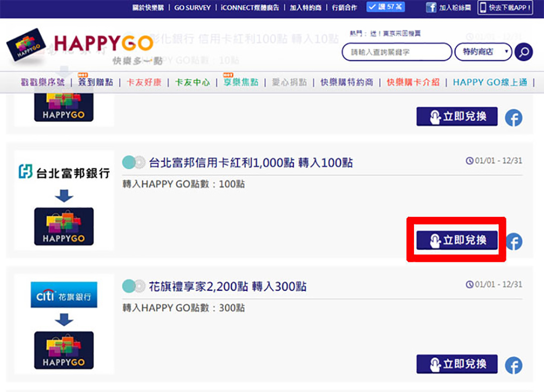Click the Facebook fan page icon
Image resolution: width=544 pixels, height=392 pixels.
click(x=431, y=7)
